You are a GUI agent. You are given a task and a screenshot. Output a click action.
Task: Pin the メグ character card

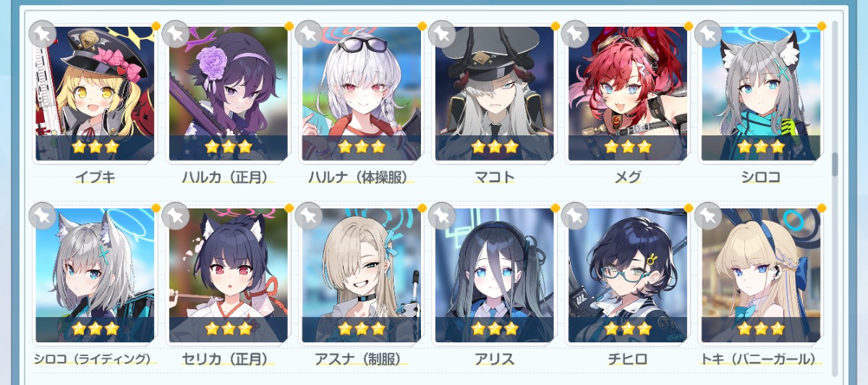click(575, 33)
